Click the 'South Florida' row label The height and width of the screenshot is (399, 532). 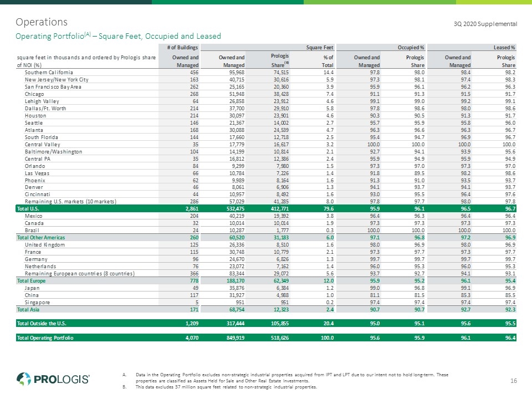tap(42, 137)
